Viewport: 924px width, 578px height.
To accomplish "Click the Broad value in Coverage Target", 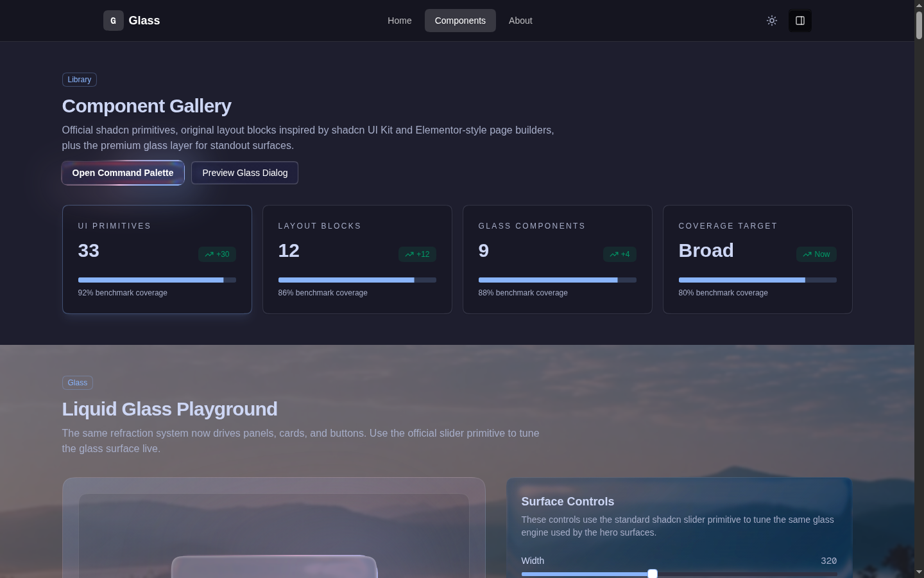I will click(x=706, y=250).
